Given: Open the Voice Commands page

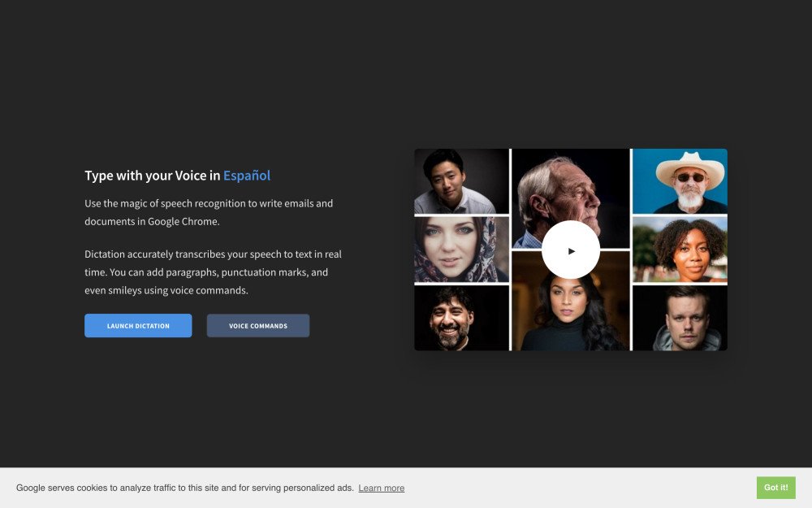Looking at the screenshot, I should (x=258, y=326).
